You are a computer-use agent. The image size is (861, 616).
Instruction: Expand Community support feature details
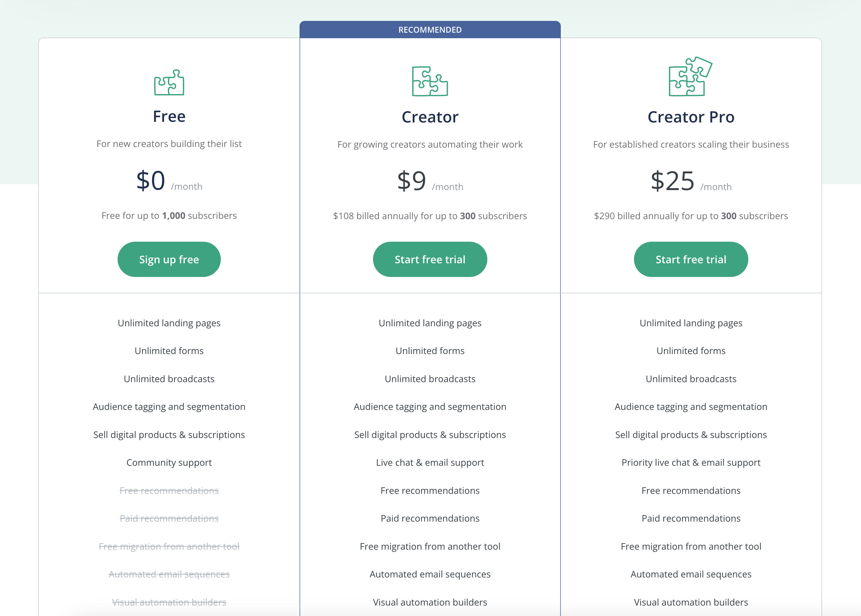169,463
